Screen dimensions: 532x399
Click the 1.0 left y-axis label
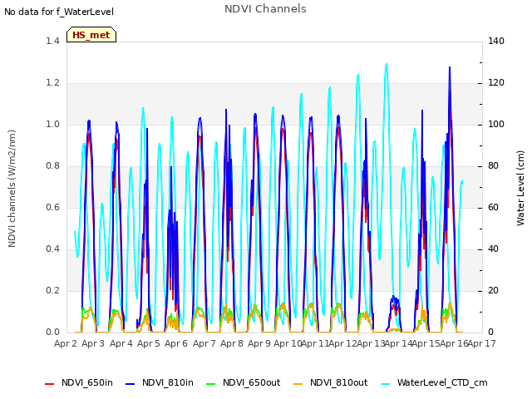(52, 124)
